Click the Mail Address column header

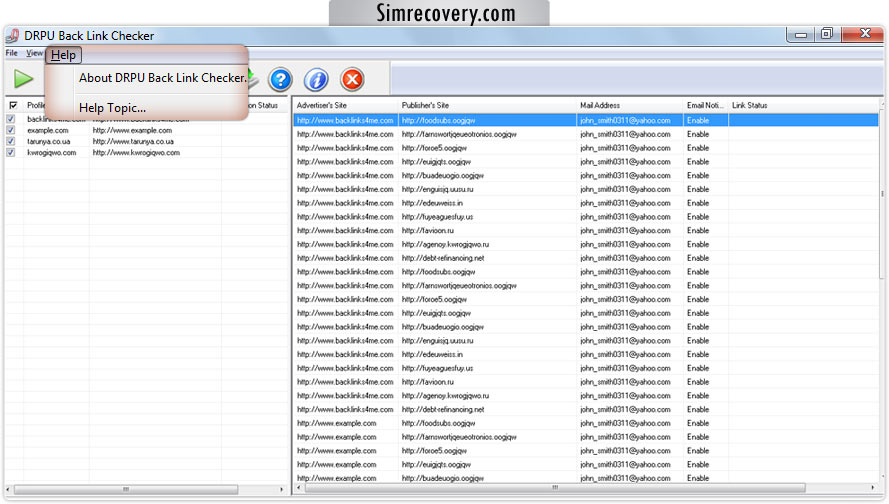point(628,105)
